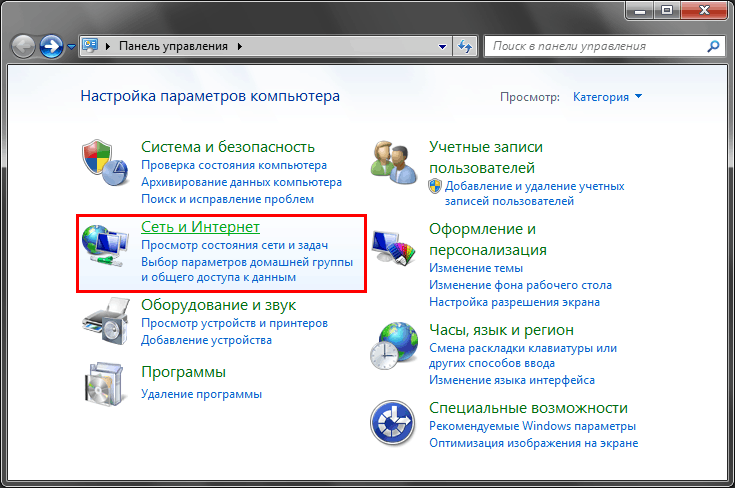The width and height of the screenshot is (735, 488).
Task: Open recent pages dropdown next to forward arrow
Action: click(x=71, y=46)
